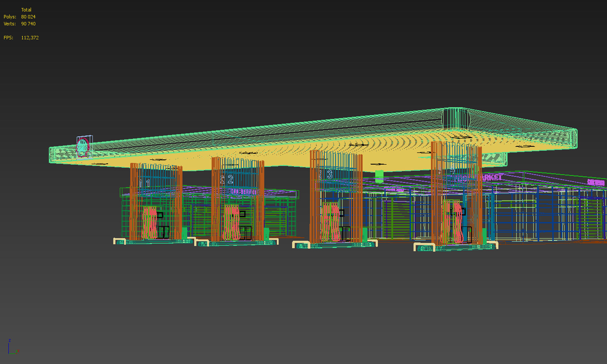This screenshot has width=607, height=364.
Task: Click the "Verts:" statistics label
Action: [9, 24]
